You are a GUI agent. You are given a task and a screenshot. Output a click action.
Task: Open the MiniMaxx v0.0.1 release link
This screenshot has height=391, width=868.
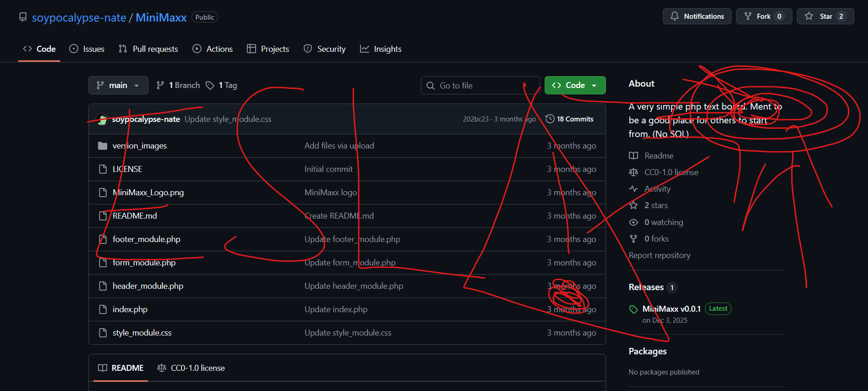pyautogui.click(x=671, y=309)
